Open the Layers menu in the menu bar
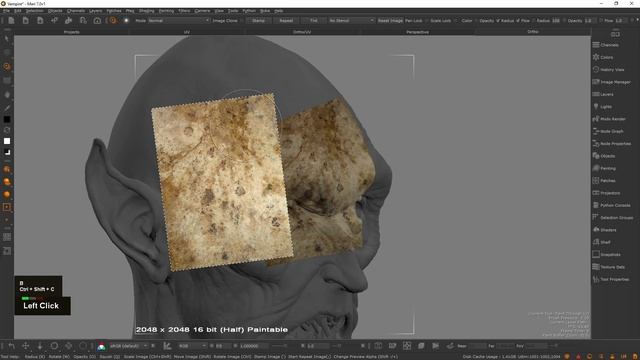 click(96, 11)
